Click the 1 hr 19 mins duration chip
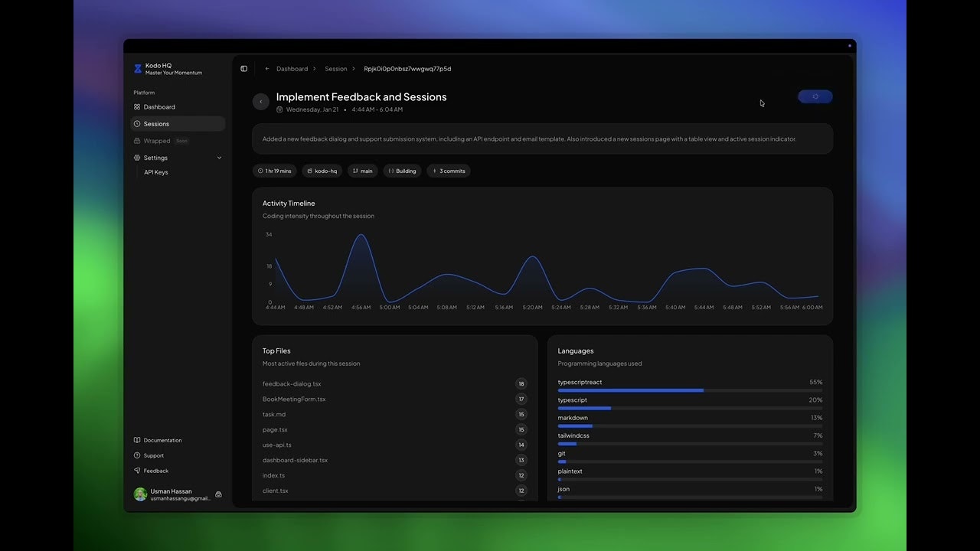 coord(275,171)
